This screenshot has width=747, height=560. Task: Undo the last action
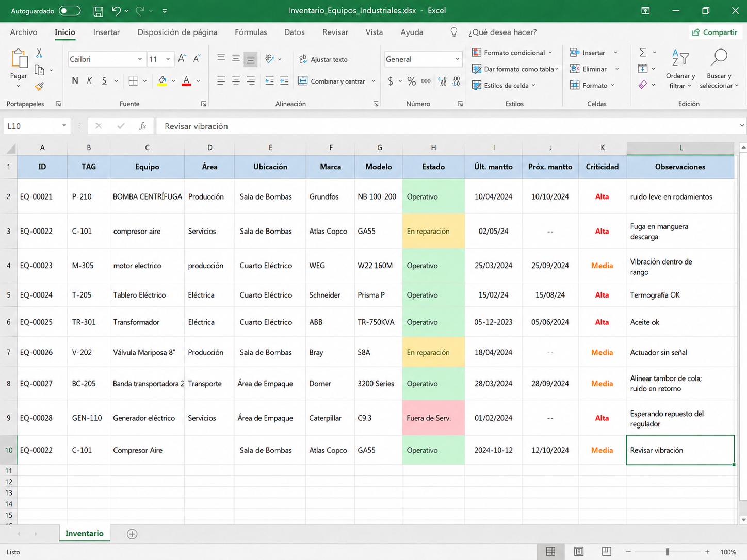coord(117,11)
